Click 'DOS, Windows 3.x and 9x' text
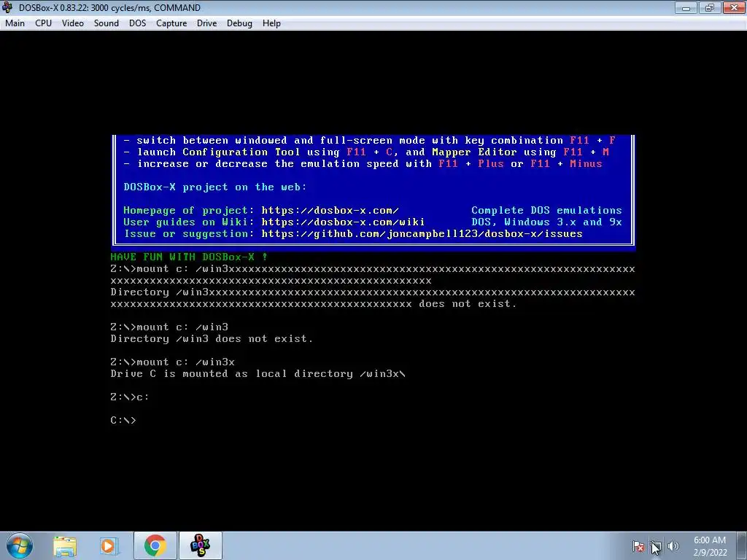Screen dimensions: 747x560 point(546,222)
